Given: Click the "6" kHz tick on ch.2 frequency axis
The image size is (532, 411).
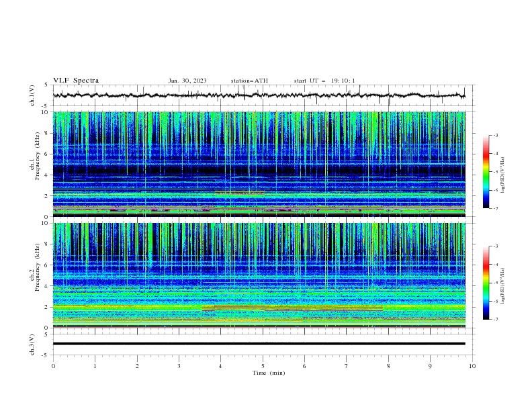Looking at the screenshot, I should 47,265.
